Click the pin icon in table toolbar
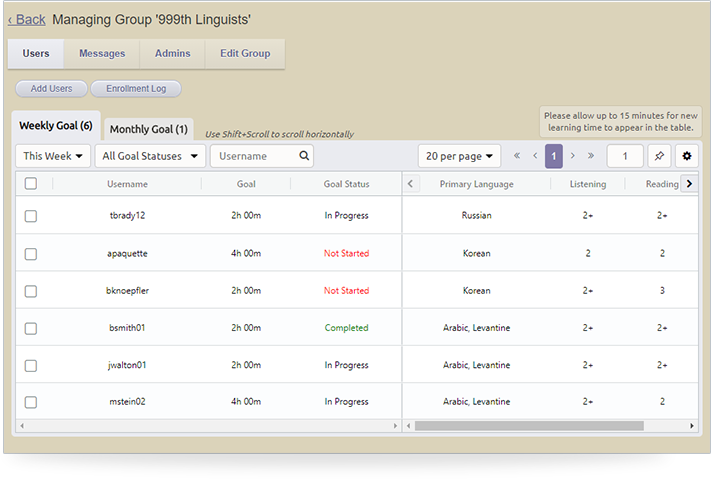This screenshot has width=711, height=479. tap(658, 156)
